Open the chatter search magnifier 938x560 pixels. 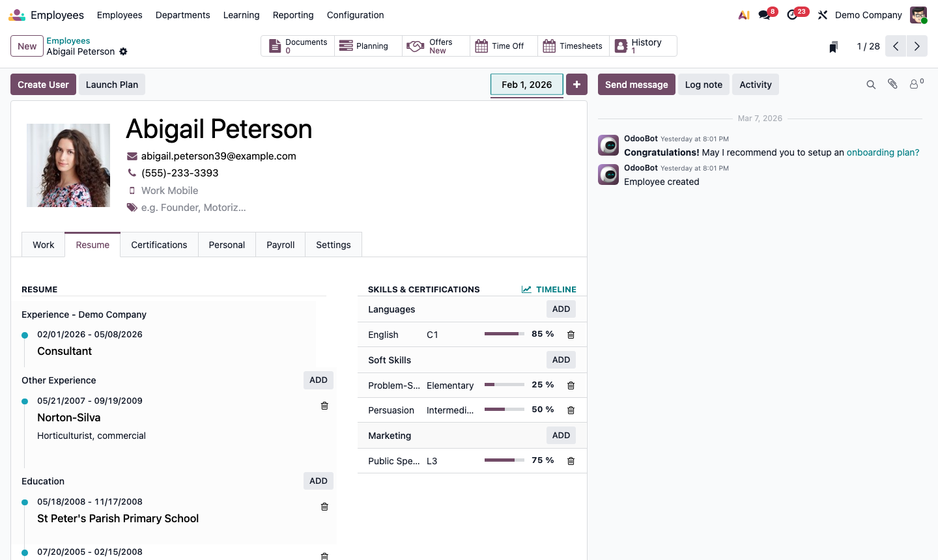[871, 84]
